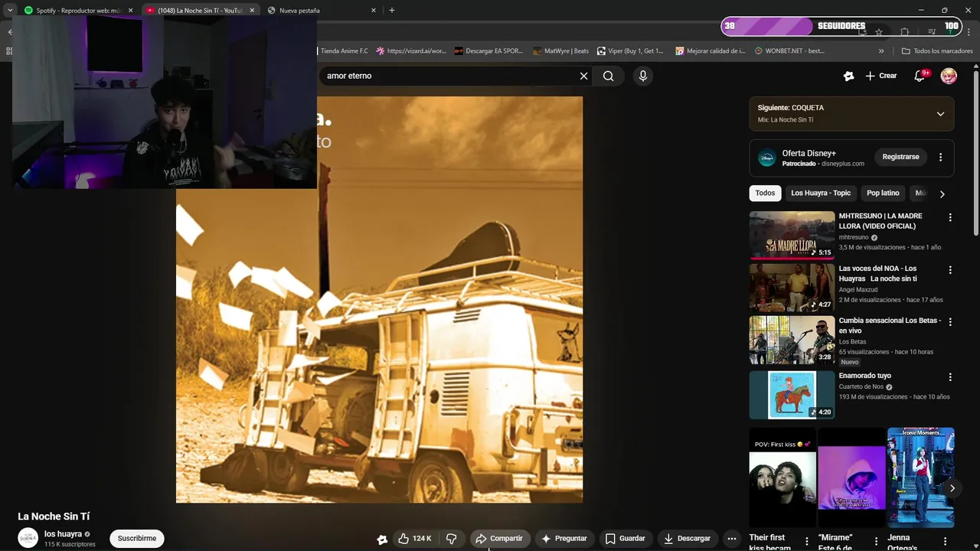Screen dimensions: 980x551
Task: Open the Enamorado tuyo horse thumbnail
Action: (792, 395)
